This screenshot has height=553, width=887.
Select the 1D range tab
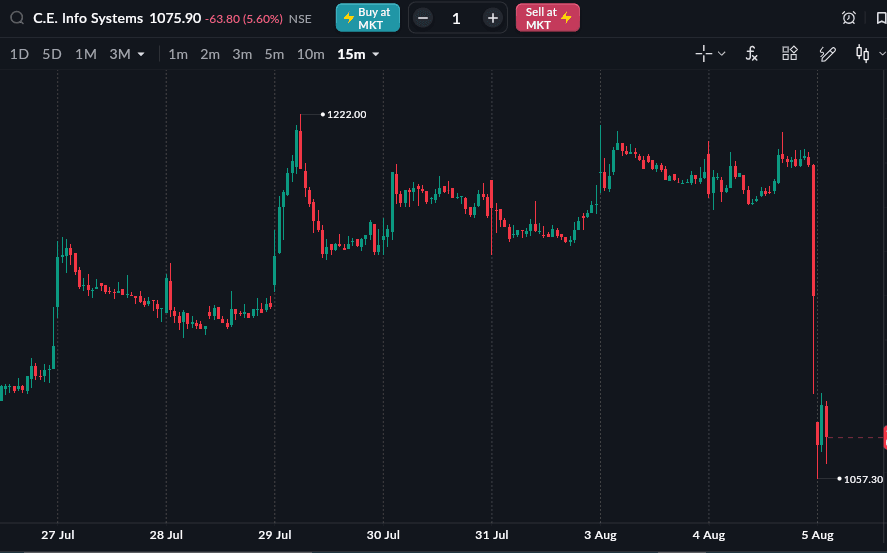[19, 54]
